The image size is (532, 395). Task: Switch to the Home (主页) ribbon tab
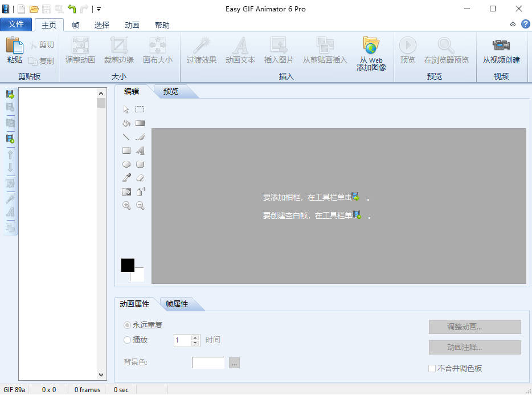tap(49, 25)
